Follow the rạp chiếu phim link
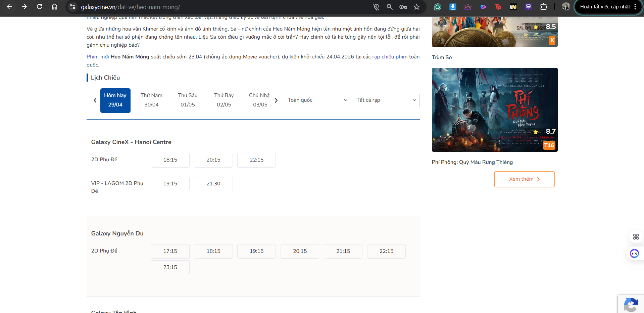This screenshot has width=644, height=313. [x=390, y=57]
